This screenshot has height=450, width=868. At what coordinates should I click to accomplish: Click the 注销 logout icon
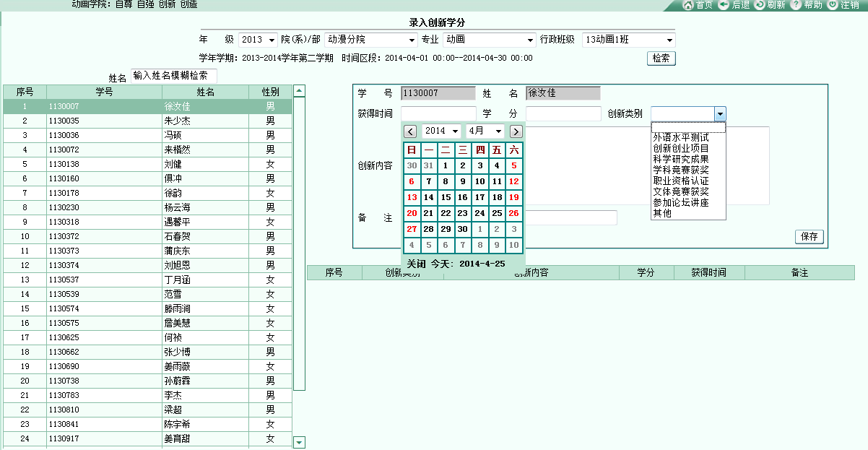pyautogui.click(x=833, y=5)
